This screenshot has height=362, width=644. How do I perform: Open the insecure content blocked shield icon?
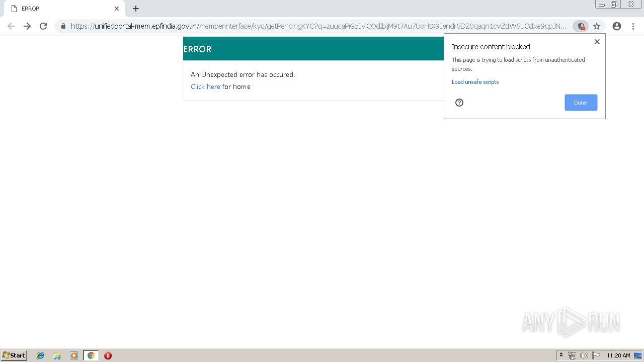pos(581,26)
